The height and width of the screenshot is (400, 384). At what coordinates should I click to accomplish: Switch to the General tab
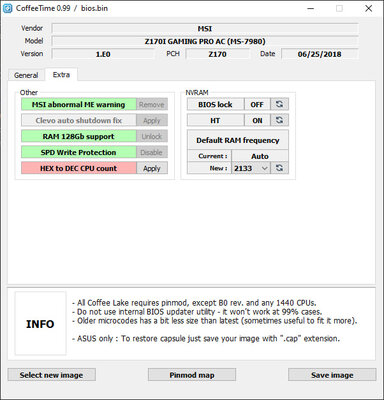pyautogui.click(x=26, y=75)
